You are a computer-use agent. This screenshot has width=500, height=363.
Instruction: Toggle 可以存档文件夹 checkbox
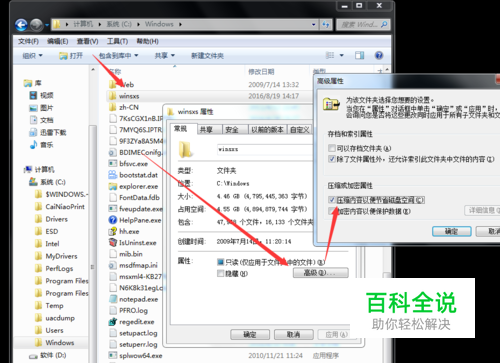(332, 148)
